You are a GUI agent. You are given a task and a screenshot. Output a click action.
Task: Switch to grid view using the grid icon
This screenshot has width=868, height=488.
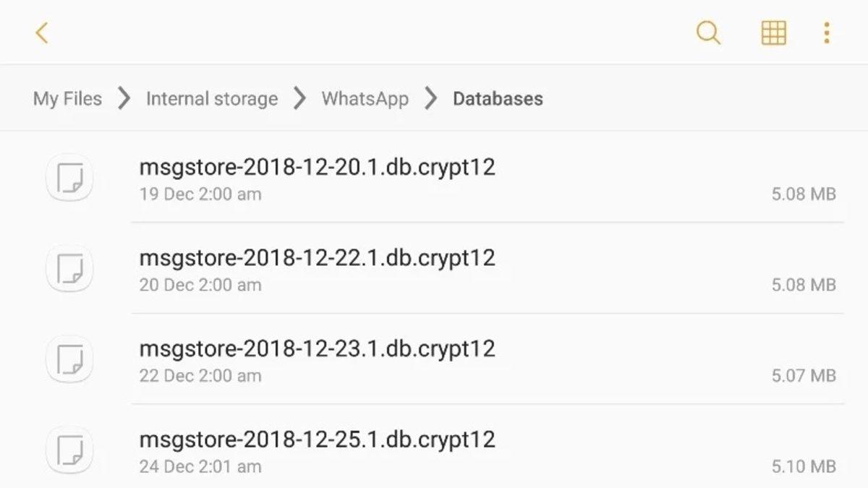[x=773, y=33]
